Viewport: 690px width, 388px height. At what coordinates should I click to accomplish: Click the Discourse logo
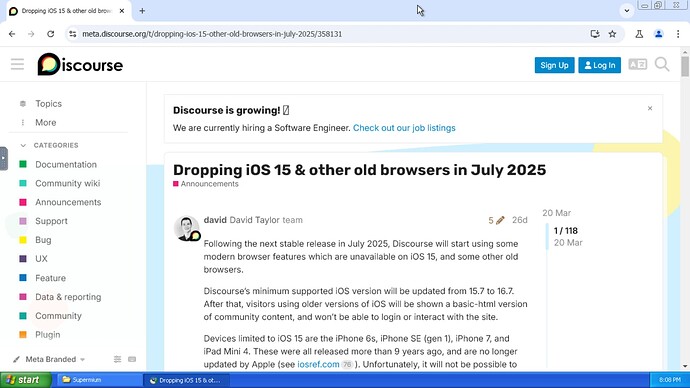point(80,65)
